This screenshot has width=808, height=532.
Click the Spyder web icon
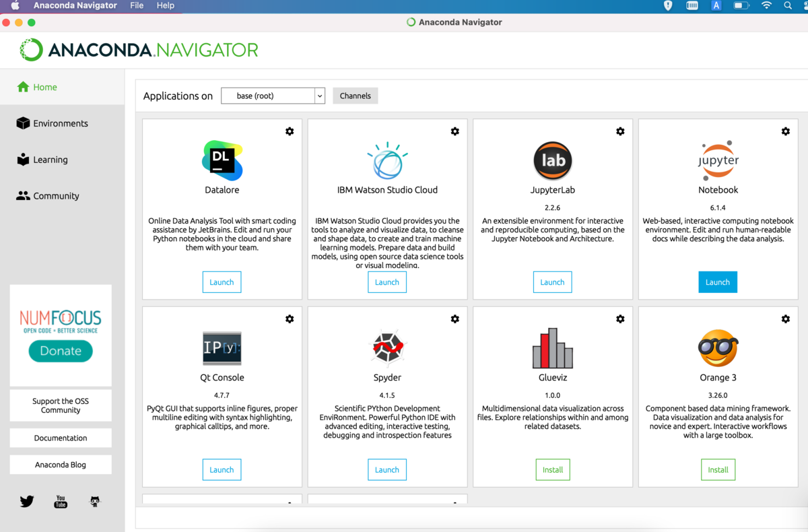click(x=387, y=348)
